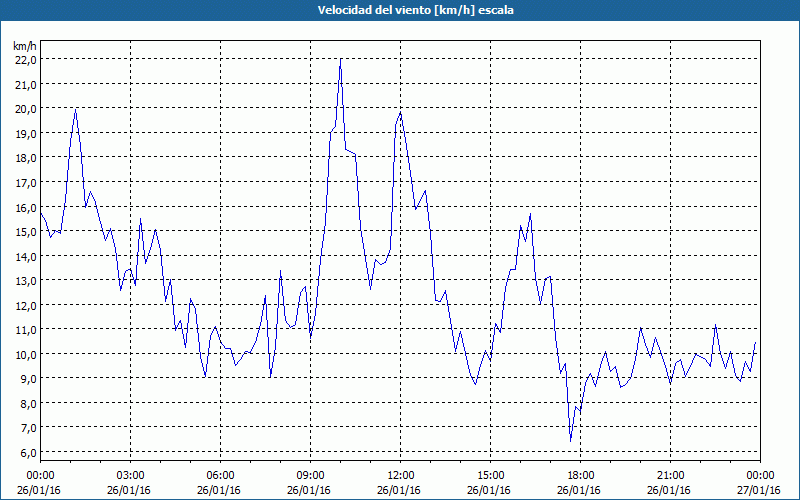
Task: Click the 10,0 y-axis label
Action: click(26, 354)
